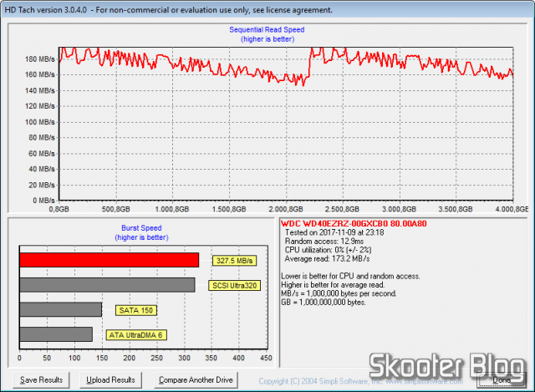Click Tested on 2017-11-09 at 23:18

[334, 232]
